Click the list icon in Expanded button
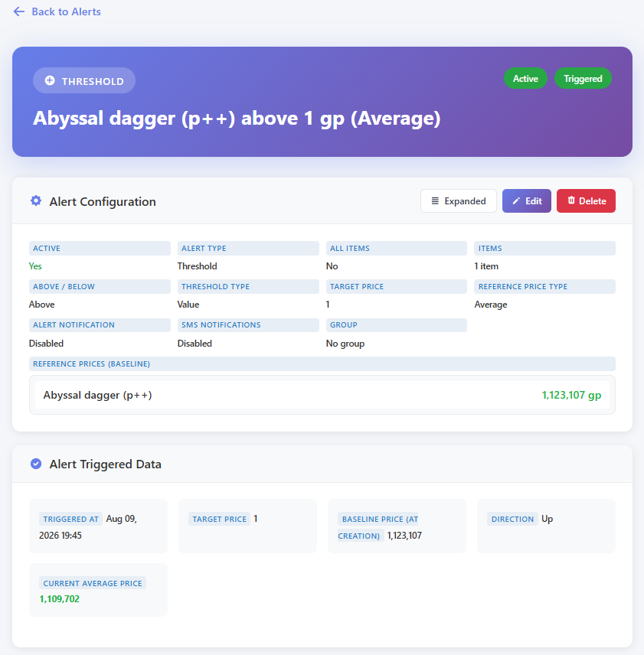644x655 pixels. [435, 201]
